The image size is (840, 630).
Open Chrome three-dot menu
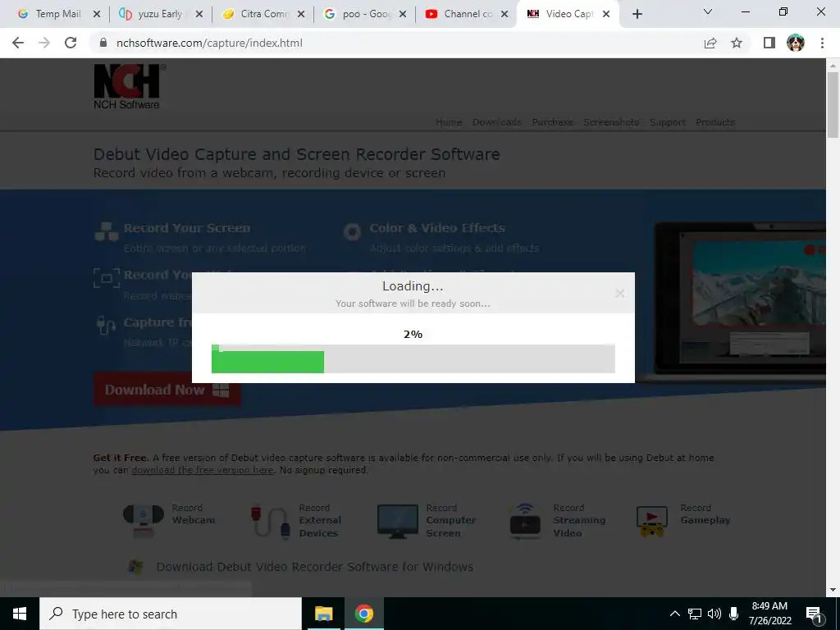coord(822,43)
